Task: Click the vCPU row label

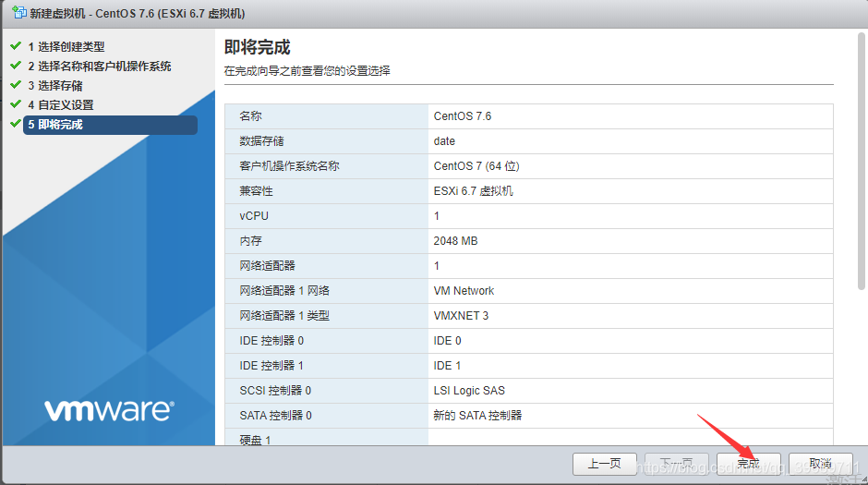Action: tap(254, 216)
